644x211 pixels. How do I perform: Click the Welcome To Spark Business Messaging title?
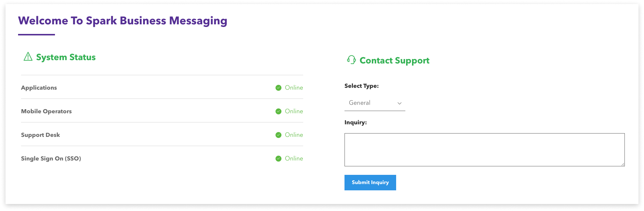pos(123,21)
